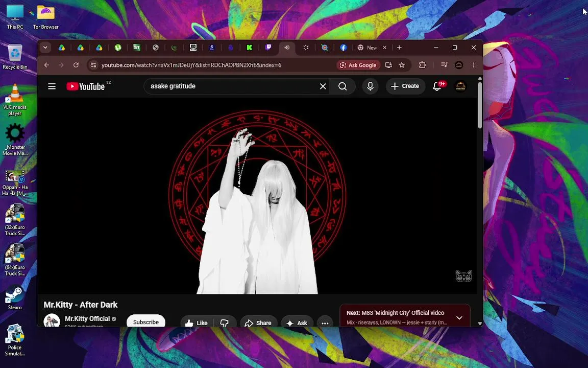The image size is (588, 368).
Task: Close the New tab
Action: 384,48
